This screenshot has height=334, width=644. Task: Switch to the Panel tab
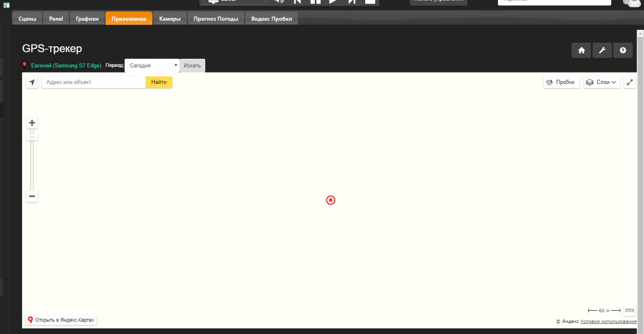[56, 19]
